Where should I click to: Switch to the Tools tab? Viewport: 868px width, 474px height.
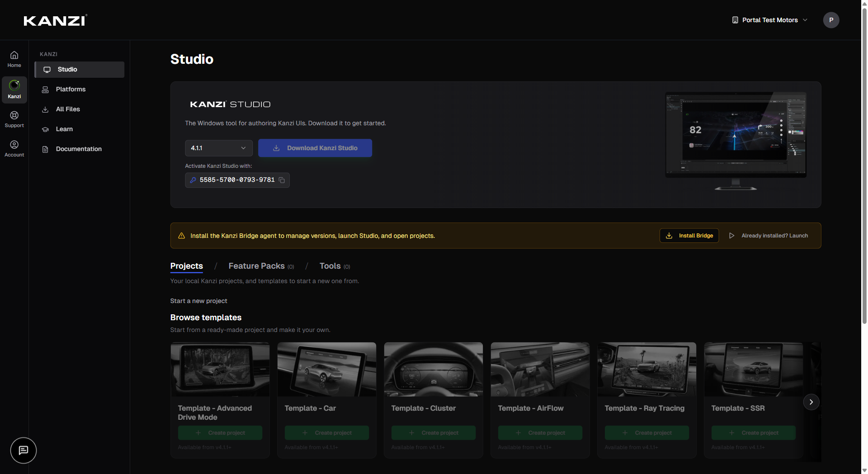click(x=335, y=266)
